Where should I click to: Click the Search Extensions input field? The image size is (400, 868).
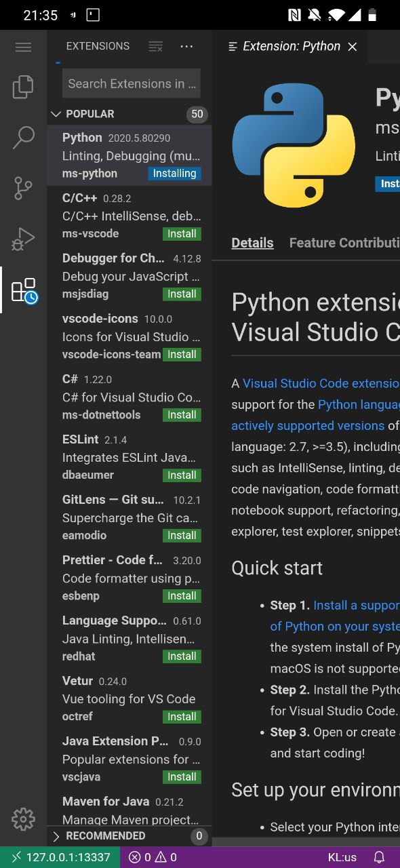coord(132,83)
